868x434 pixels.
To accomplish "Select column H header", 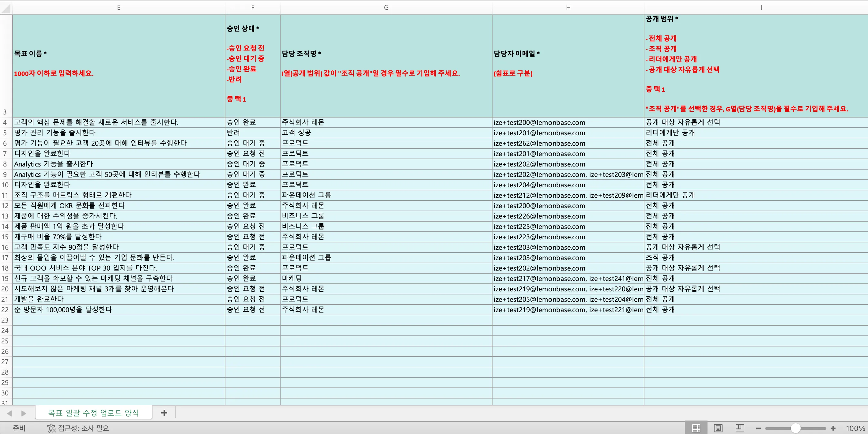I will click(x=568, y=7).
